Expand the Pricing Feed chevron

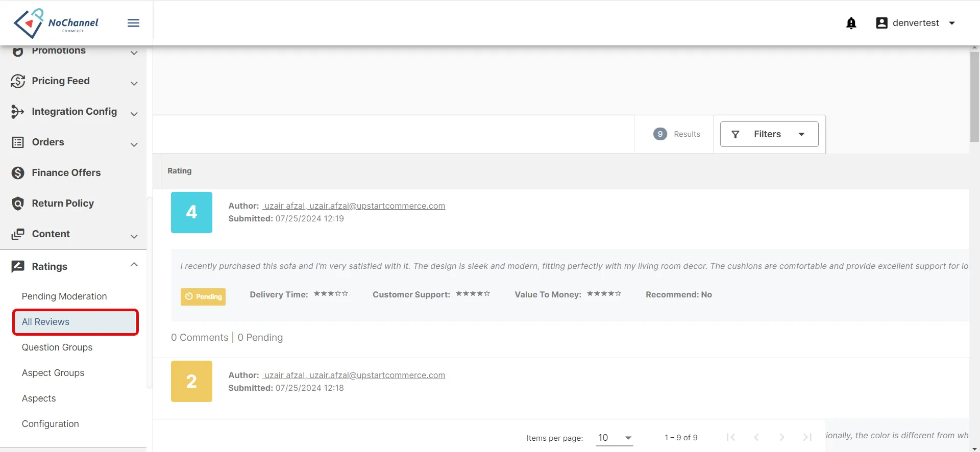pyautogui.click(x=134, y=83)
